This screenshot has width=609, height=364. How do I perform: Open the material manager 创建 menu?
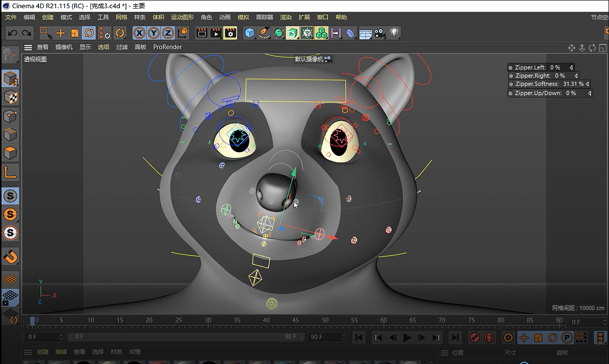coord(43,352)
